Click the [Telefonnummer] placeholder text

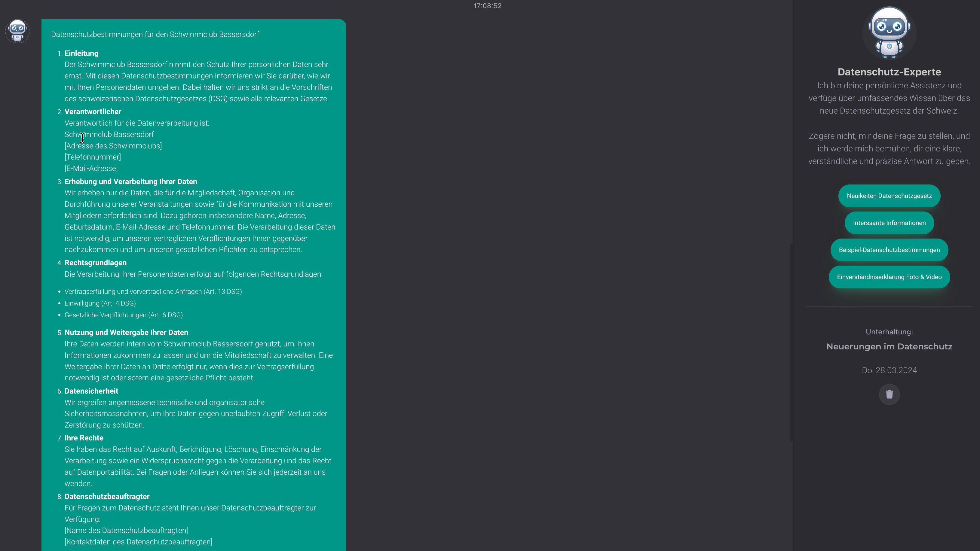click(x=93, y=157)
